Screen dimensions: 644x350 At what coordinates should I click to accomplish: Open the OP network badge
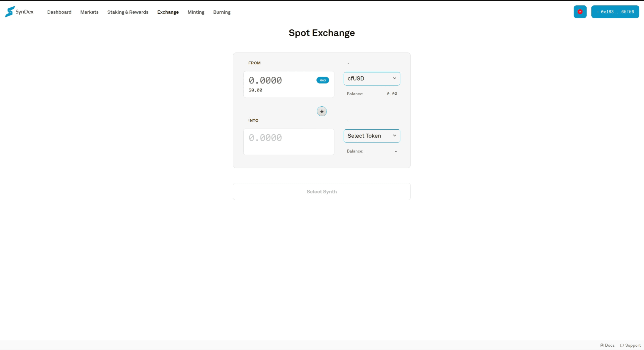pos(580,12)
